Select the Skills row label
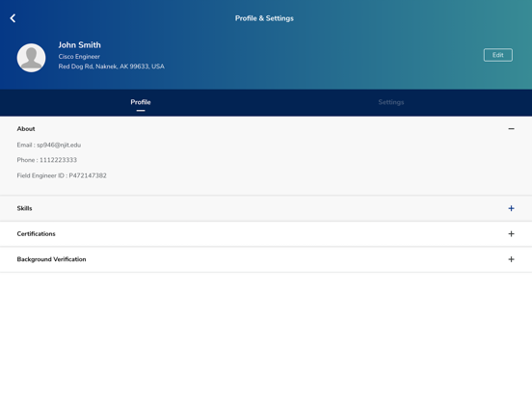Image resolution: width=532 pixels, height=399 pixels. click(24, 208)
